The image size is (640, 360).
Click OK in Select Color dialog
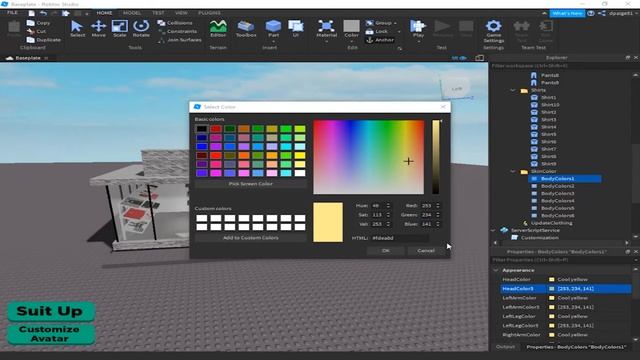[x=386, y=251]
